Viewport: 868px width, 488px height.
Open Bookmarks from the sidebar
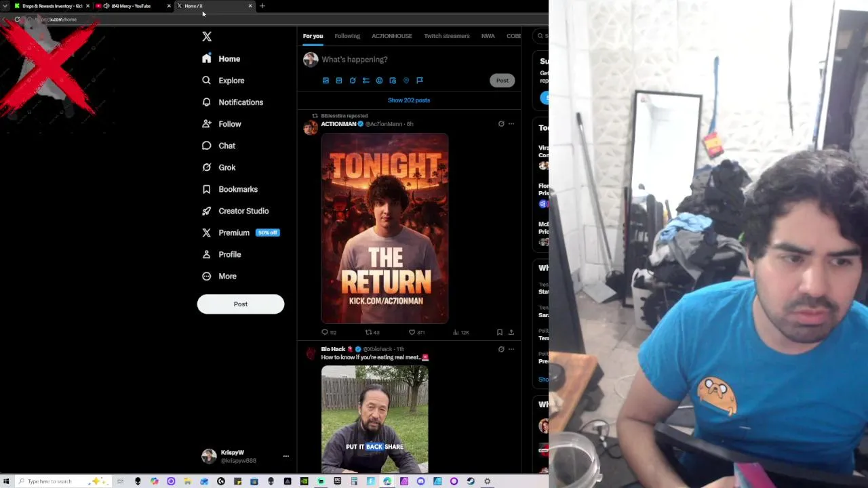click(230, 189)
